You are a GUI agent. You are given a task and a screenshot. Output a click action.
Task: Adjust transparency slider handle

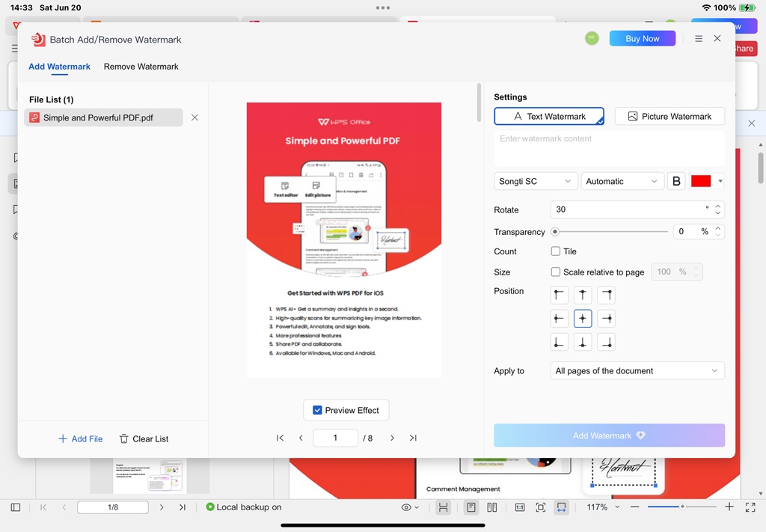click(554, 231)
